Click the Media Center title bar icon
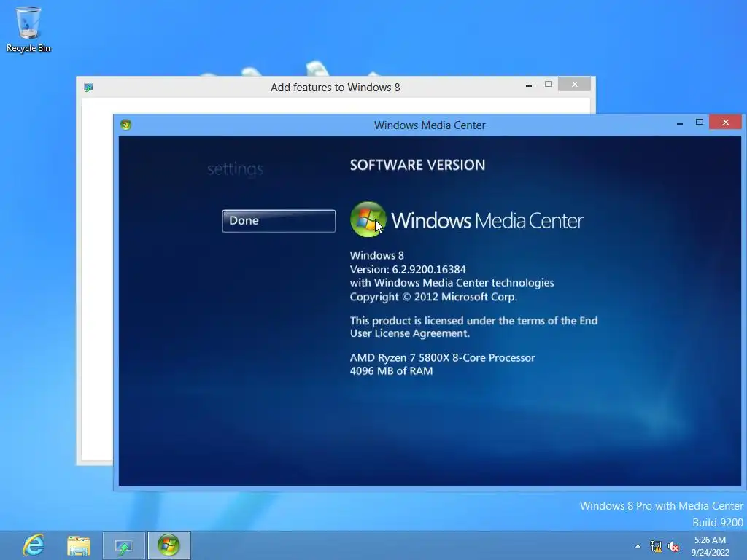Image resolution: width=747 pixels, height=560 pixels. [x=125, y=125]
